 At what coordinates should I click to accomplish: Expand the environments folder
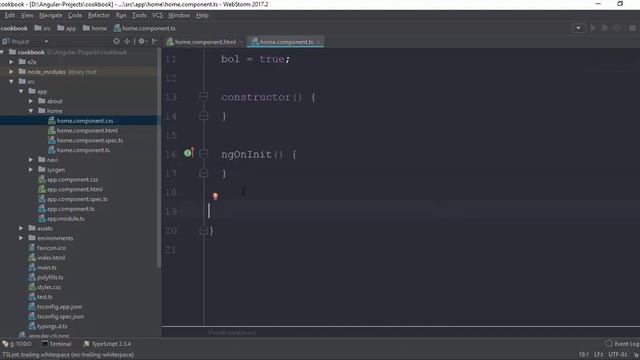coord(21,238)
